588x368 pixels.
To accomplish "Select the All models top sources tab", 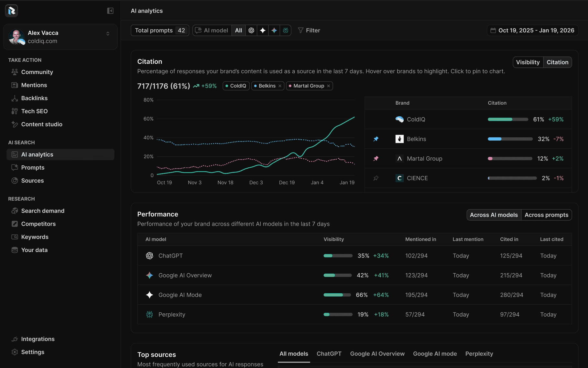I will coord(294,354).
